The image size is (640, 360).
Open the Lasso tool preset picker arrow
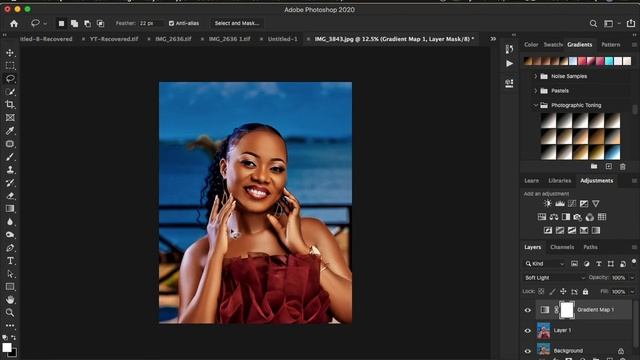45,24
